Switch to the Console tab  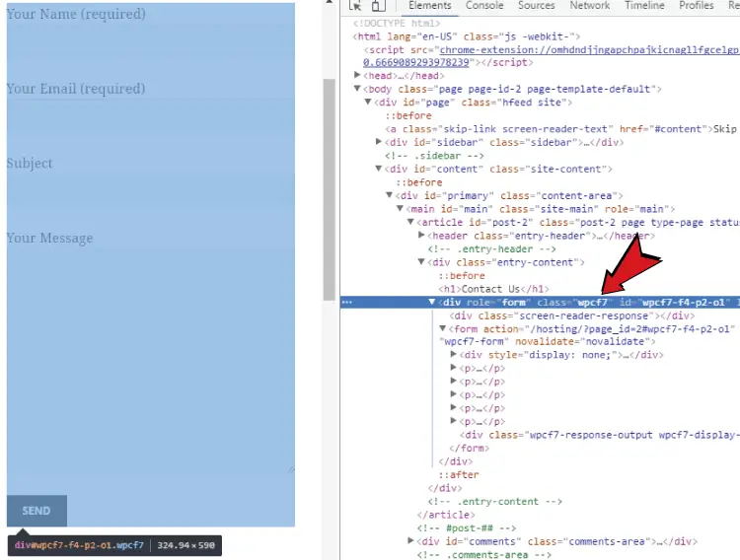pos(484,6)
